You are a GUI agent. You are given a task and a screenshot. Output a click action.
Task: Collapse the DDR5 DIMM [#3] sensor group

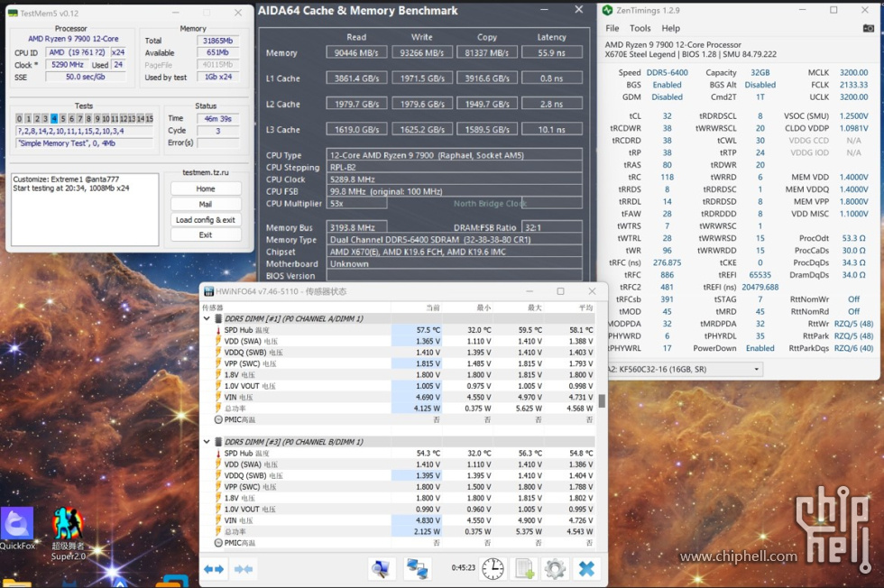pos(207,442)
